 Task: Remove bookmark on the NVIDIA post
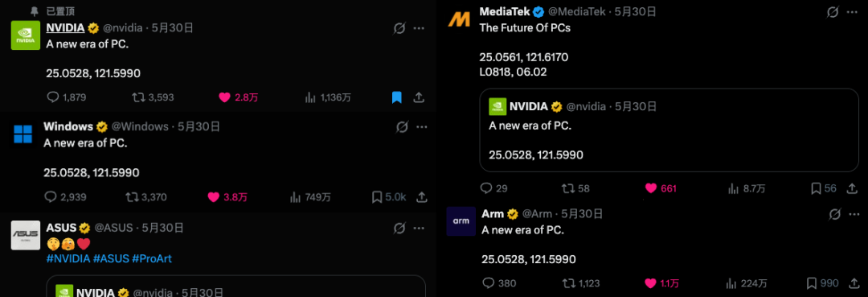point(396,97)
